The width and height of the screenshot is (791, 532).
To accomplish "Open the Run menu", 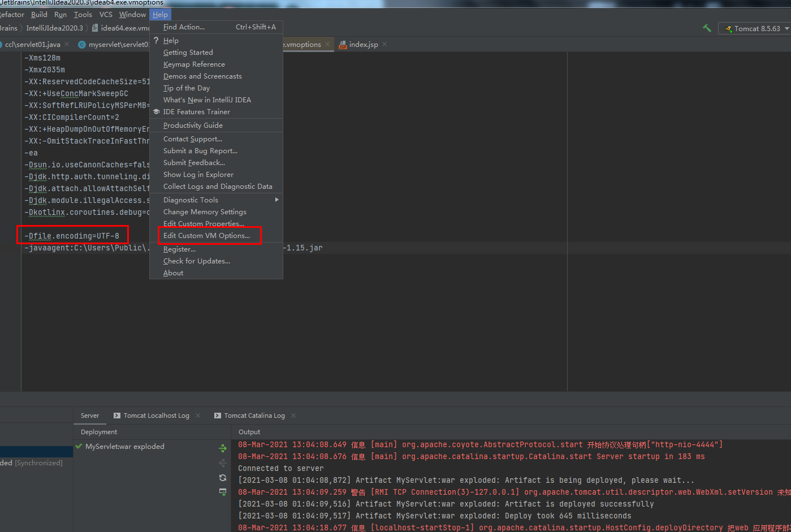I will pyautogui.click(x=60, y=14).
